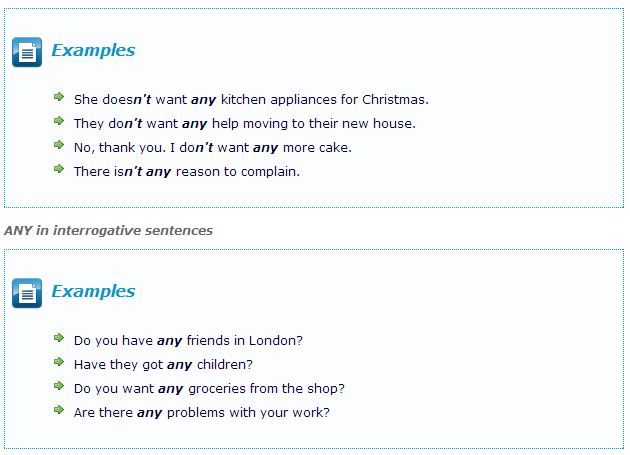Click green arrow before 'groceries from the shop'
630x455 pixels.
[59, 387]
